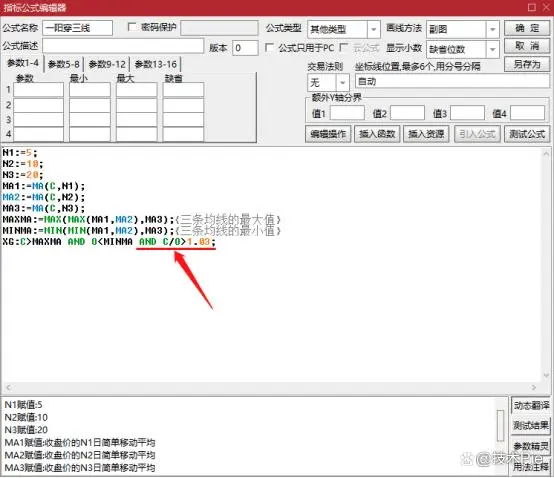Screen dimensions: 554x478
Task: Switch to the 参数5-8 tab
Action: point(64,64)
